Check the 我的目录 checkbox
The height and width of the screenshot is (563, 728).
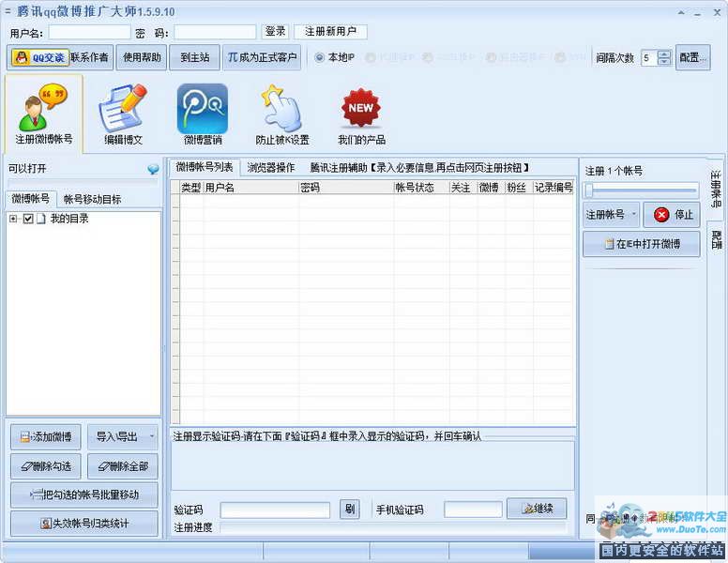coord(28,219)
